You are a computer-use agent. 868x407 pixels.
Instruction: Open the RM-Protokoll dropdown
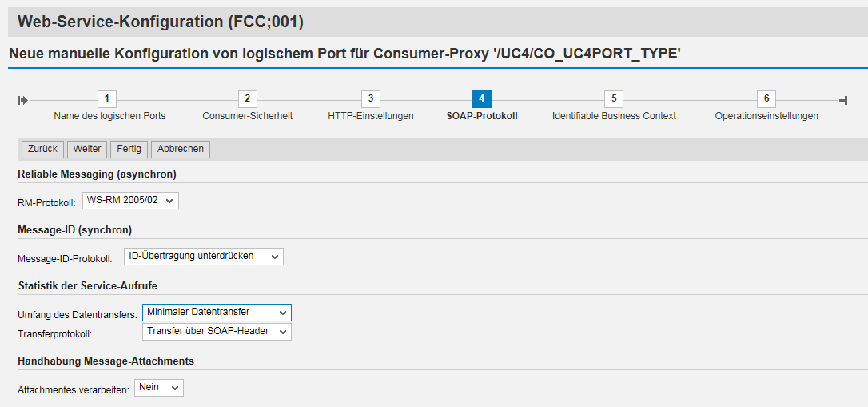[x=130, y=201]
